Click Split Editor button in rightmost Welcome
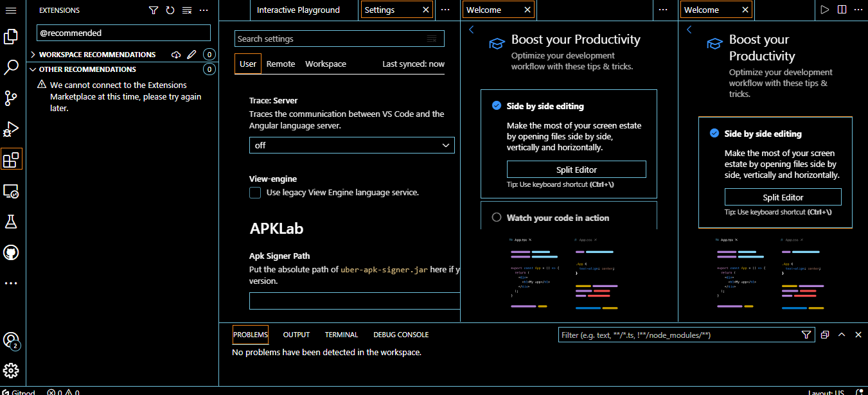The height and width of the screenshot is (395, 868). [783, 197]
